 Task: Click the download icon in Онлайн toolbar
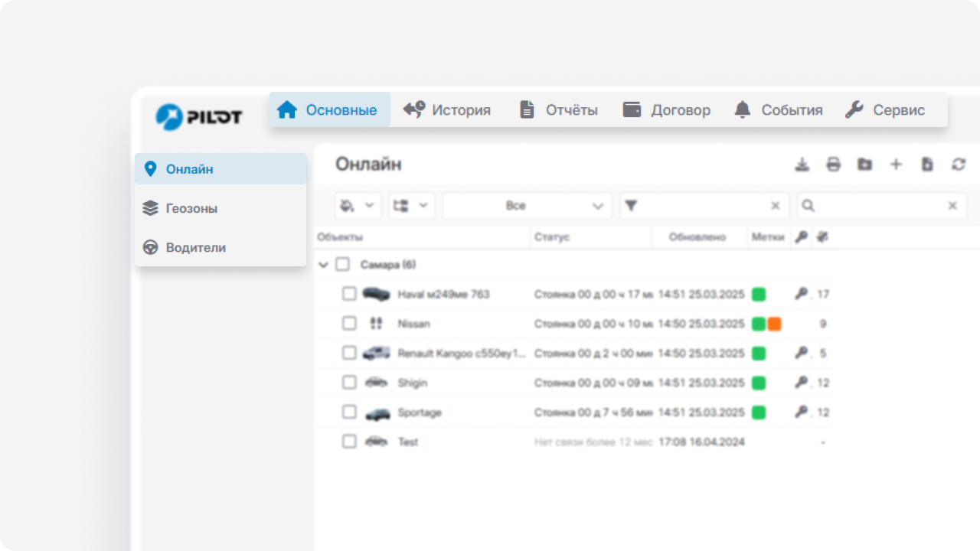(802, 165)
